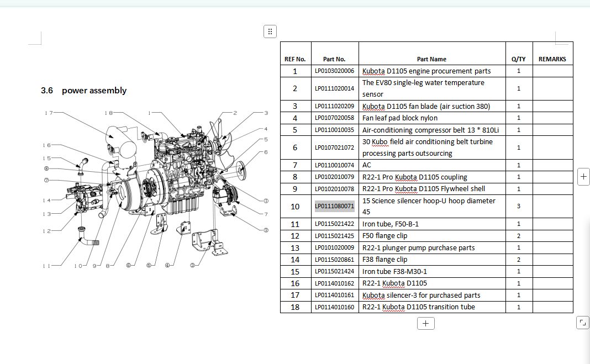Image resolution: width=590 pixels, height=364 pixels.
Task: Click part number LP0110010035
Action: point(335,130)
